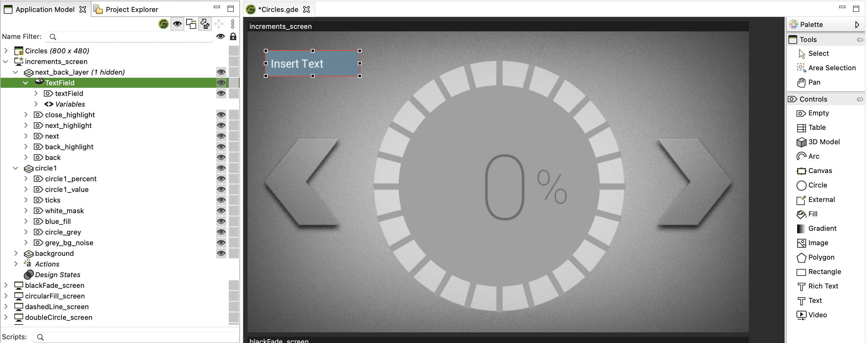Choose the Text control

[809, 300]
